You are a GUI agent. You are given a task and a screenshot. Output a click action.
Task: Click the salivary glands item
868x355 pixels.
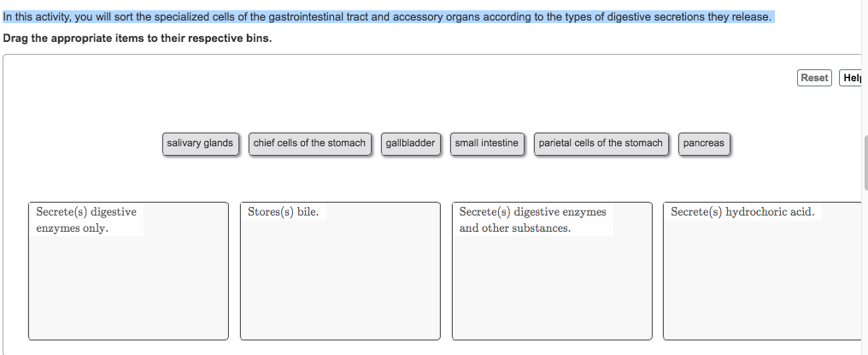click(x=200, y=144)
